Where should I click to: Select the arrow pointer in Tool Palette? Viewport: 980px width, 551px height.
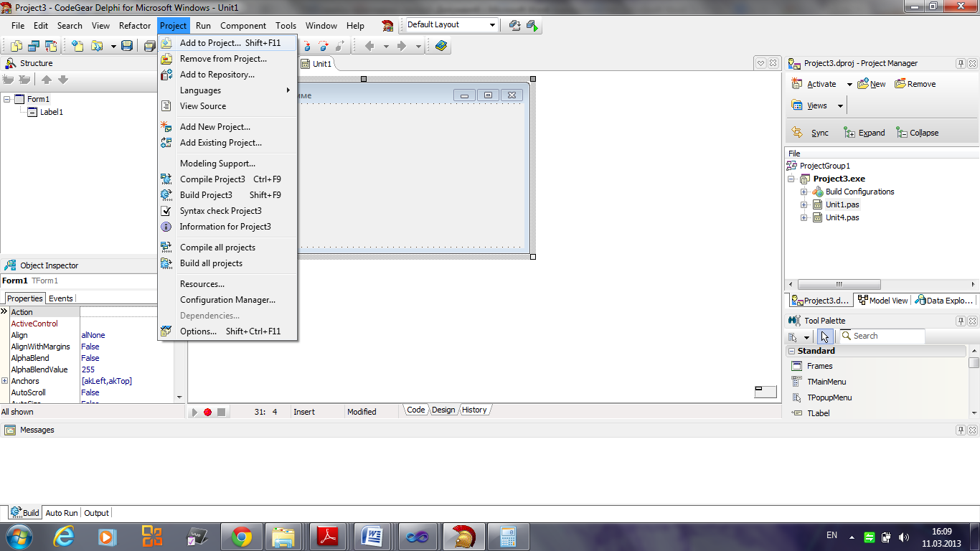pos(825,336)
